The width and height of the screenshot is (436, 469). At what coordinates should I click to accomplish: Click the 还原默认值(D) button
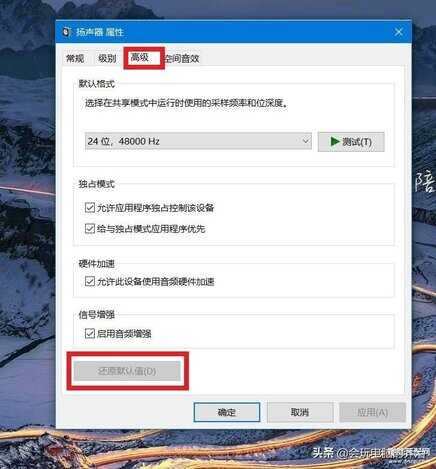pos(127,371)
